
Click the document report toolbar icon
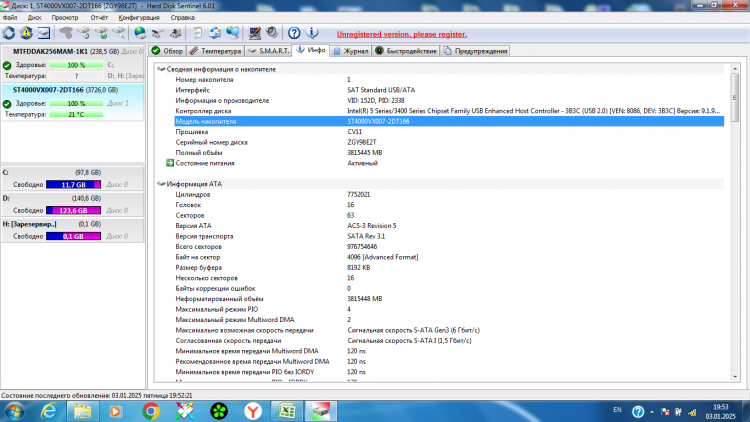[x=197, y=33]
